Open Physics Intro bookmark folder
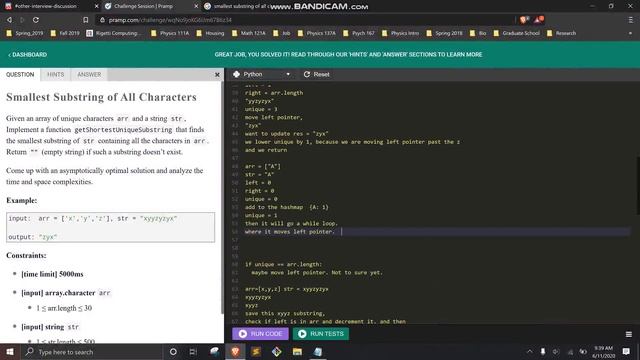Image resolution: width=640 pixels, height=360 pixels. 400,33
